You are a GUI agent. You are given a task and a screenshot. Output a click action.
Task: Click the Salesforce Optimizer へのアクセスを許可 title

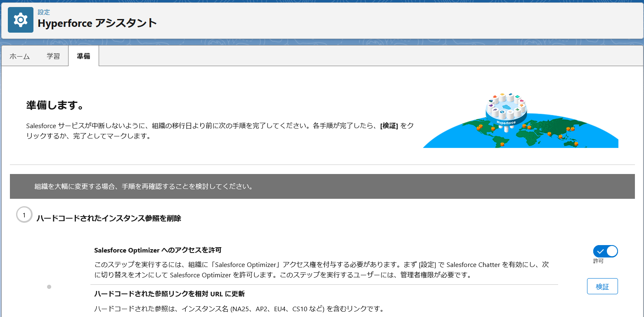(x=158, y=250)
